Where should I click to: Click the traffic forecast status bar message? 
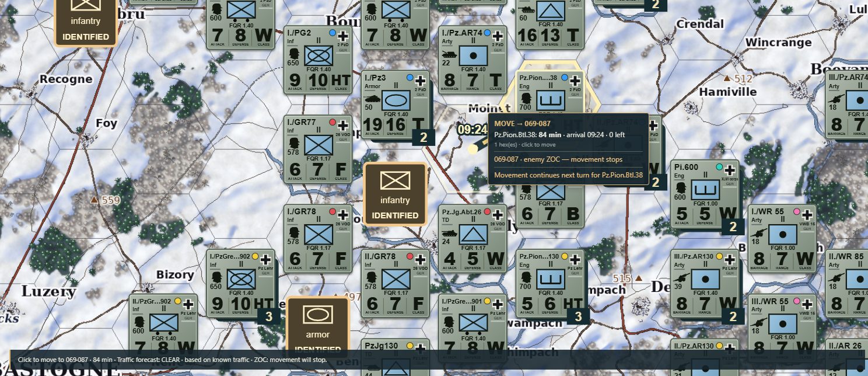click(x=172, y=360)
